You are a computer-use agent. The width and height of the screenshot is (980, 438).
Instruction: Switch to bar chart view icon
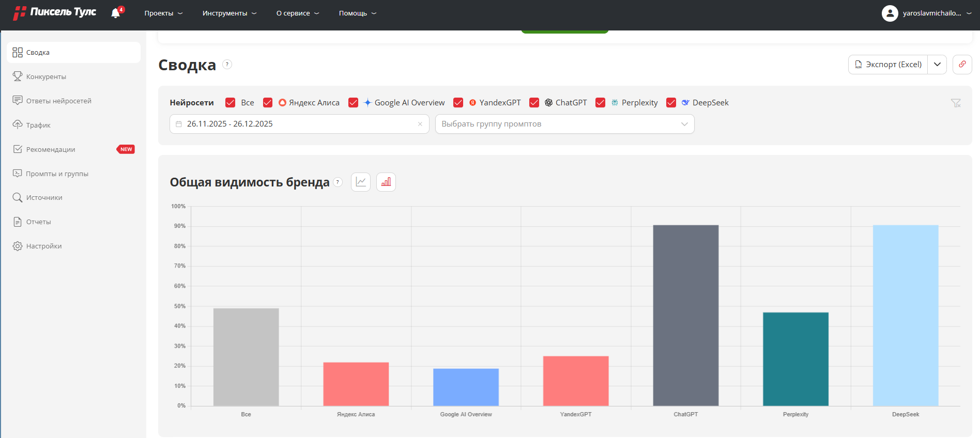(386, 182)
